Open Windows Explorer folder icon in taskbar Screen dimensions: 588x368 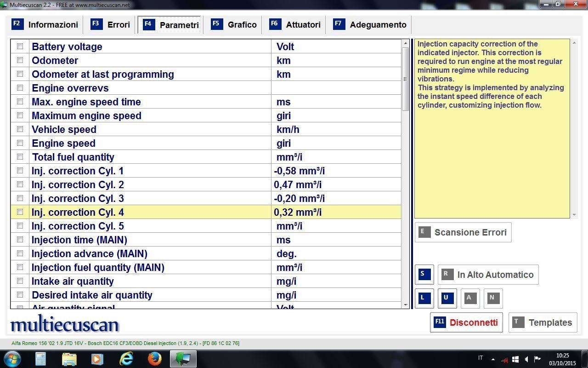[x=69, y=358]
